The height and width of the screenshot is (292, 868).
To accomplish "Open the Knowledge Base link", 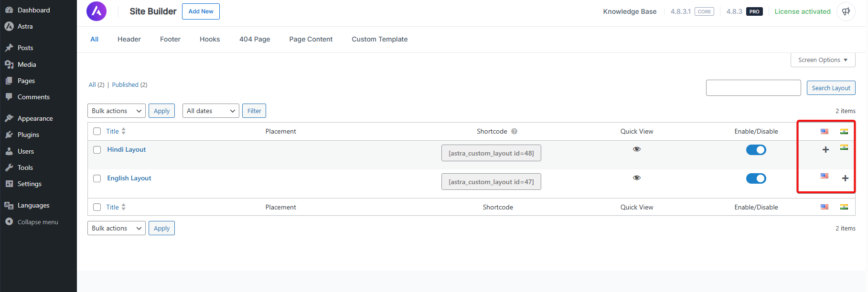I will (629, 11).
